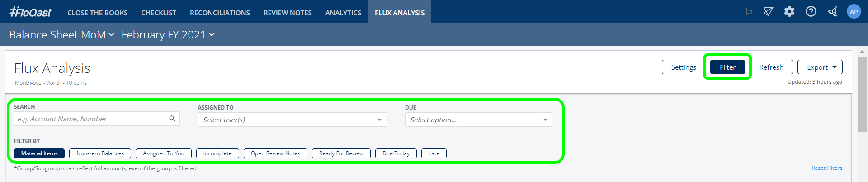The width and height of the screenshot is (868, 182).
Task: Open the February FY 2021 period dropdown
Action: click(x=168, y=35)
